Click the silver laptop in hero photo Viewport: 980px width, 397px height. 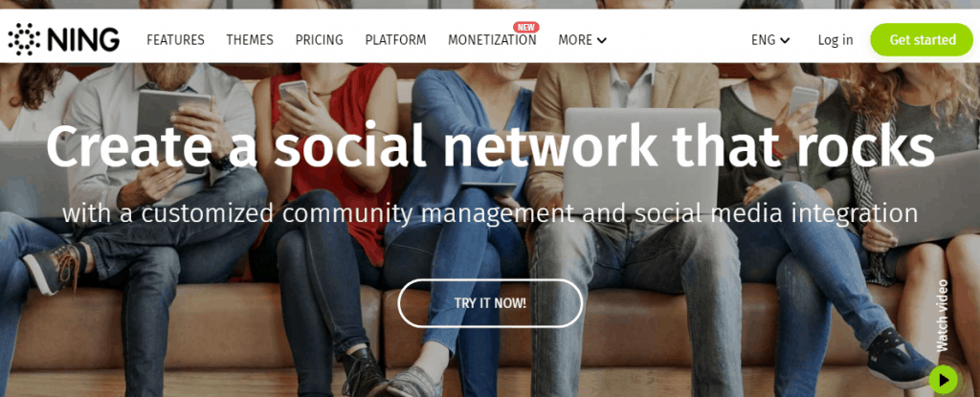643,161
